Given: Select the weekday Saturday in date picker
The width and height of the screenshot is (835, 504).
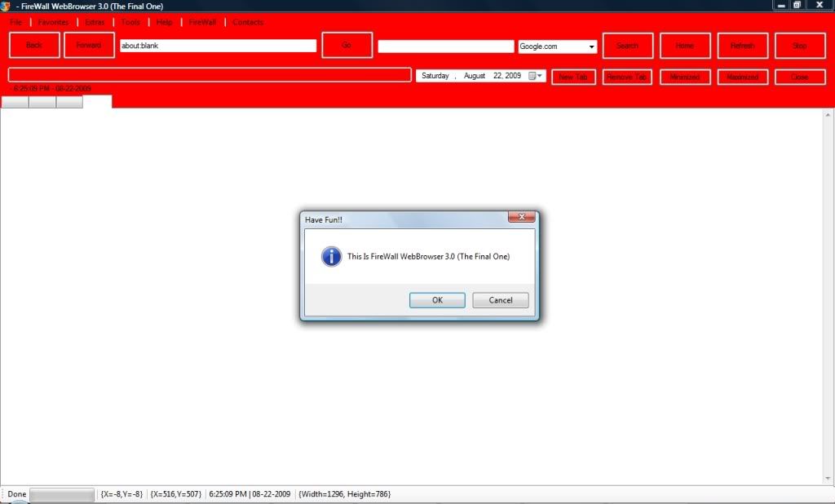Looking at the screenshot, I should click(435, 76).
